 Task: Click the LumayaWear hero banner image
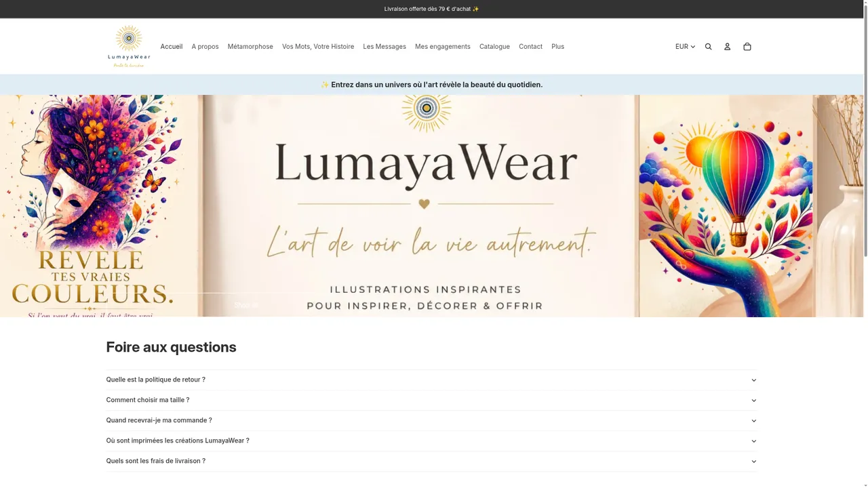pos(431,206)
